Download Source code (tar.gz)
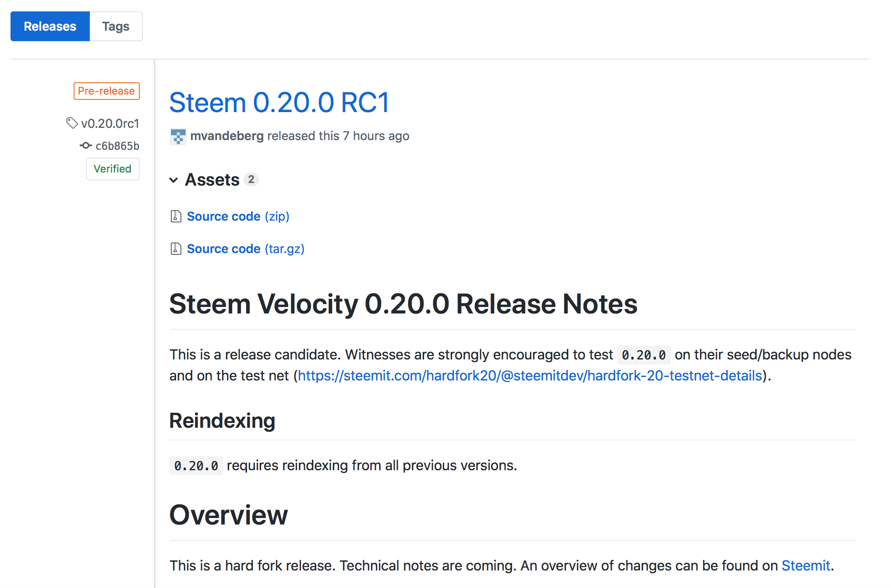891x588 pixels. [x=246, y=249]
